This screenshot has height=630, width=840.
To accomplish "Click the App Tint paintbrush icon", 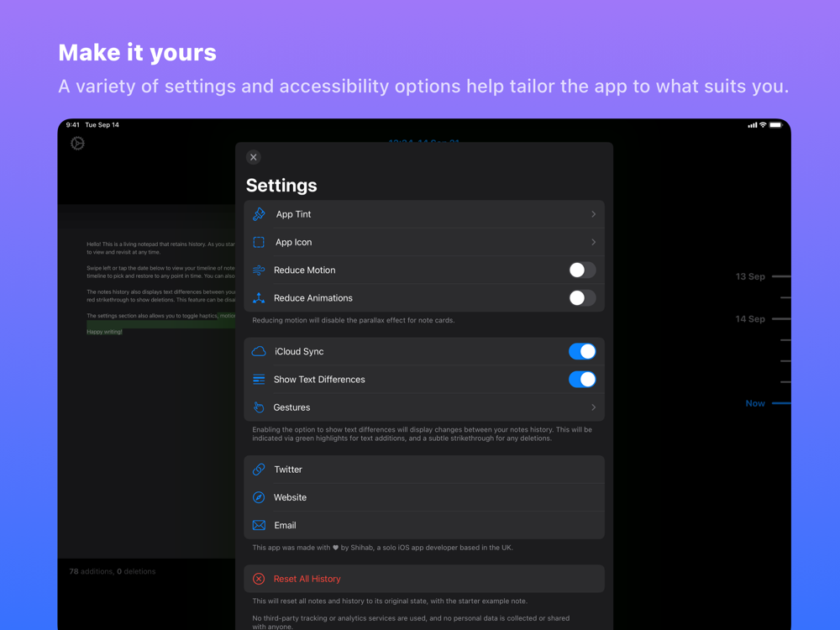I will click(x=259, y=214).
